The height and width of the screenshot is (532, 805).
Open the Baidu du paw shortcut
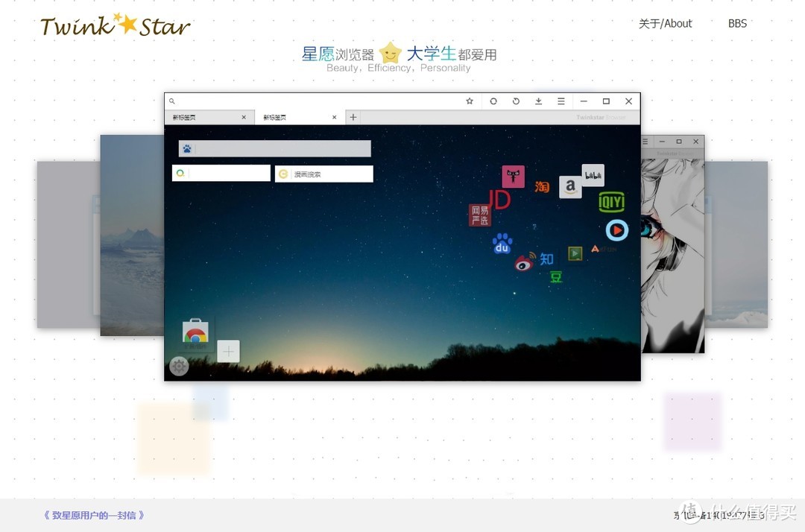502,244
